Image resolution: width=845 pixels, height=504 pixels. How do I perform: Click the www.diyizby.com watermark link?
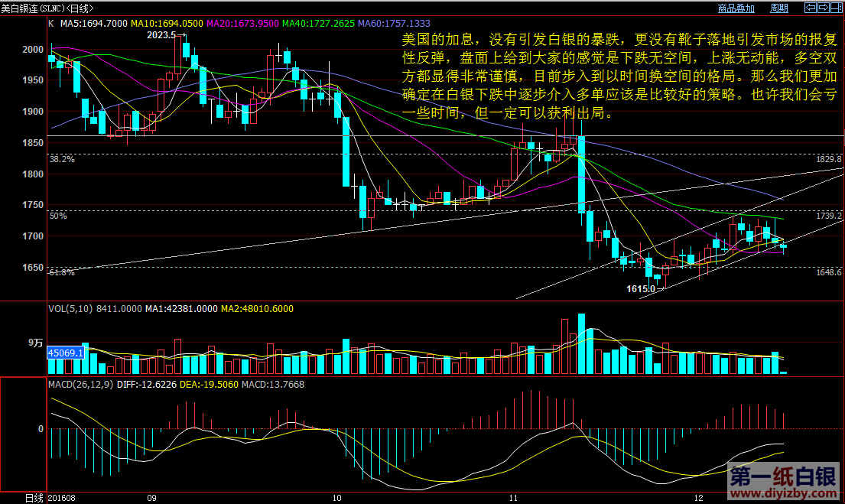[782, 494]
